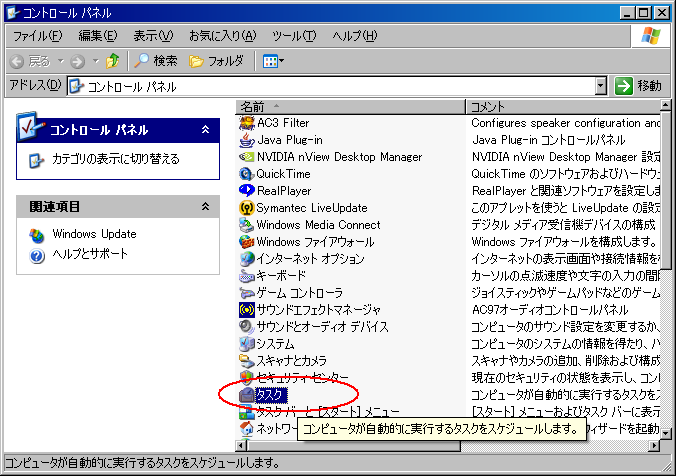The width and height of the screenshot is (676, 476).
Task: Click カテゴリの表示に切り替える link
Action: [x=116, y=159]
